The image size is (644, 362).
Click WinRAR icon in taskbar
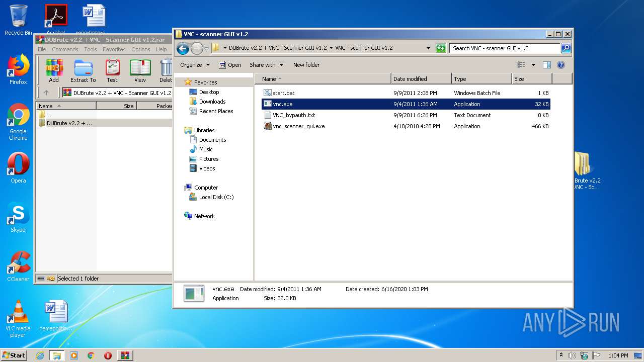[x=125, y=355]
